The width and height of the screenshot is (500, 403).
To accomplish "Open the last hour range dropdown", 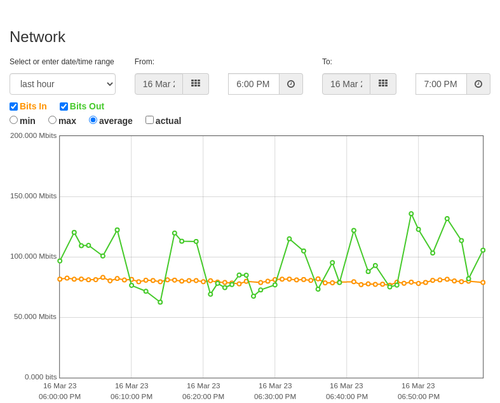I will pos(63,84).
